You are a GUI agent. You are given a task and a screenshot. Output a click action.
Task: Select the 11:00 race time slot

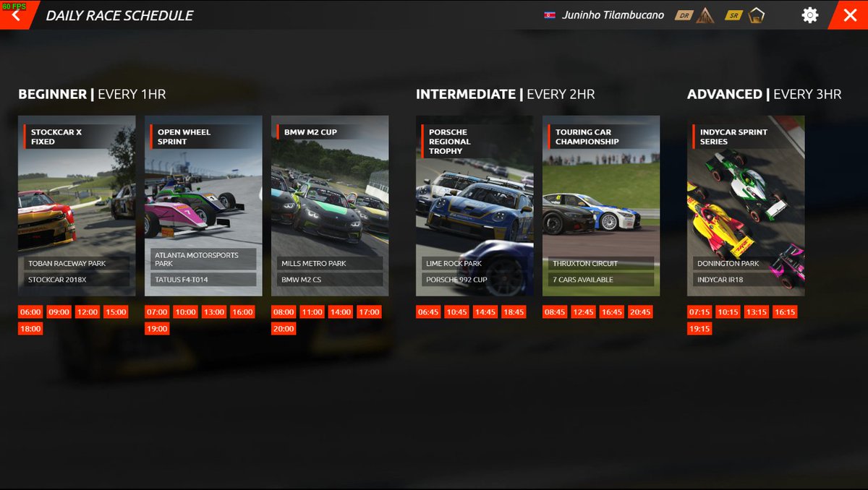(x=312, y=312)
